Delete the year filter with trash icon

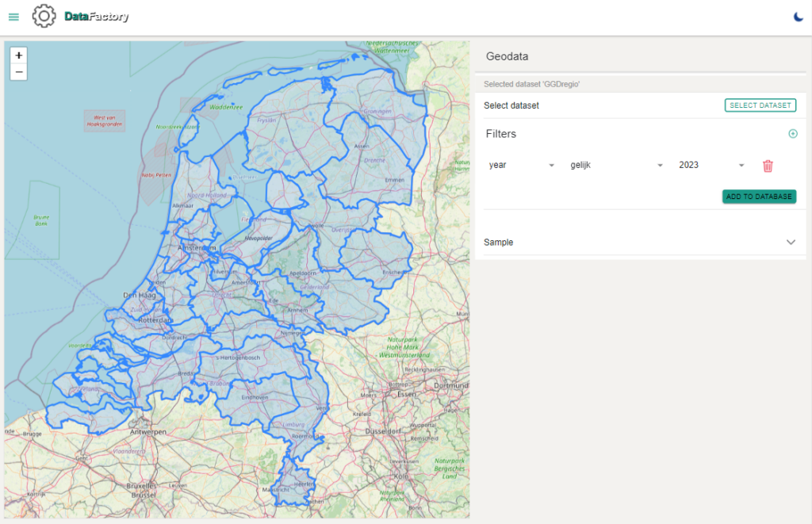click(767, 166)
